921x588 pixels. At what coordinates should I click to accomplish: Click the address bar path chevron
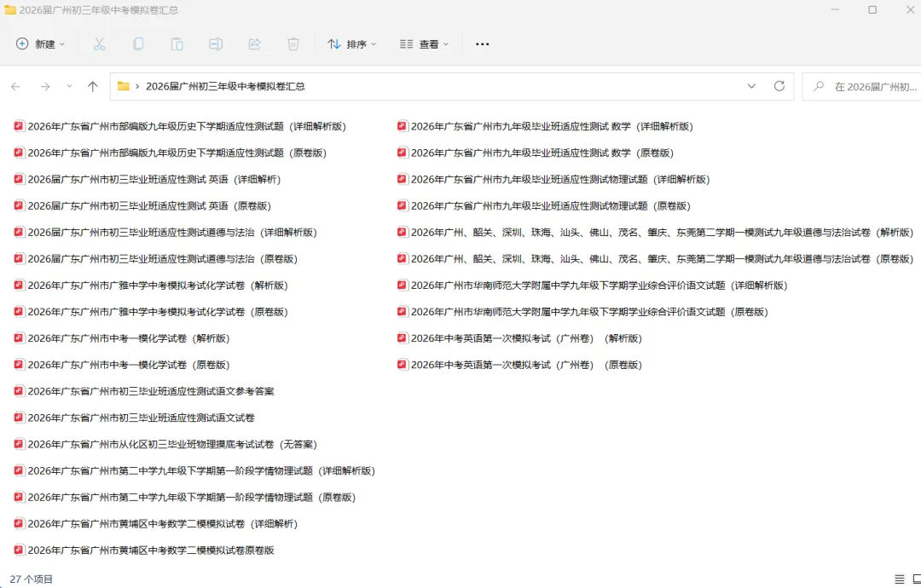(x=137, y=86)
